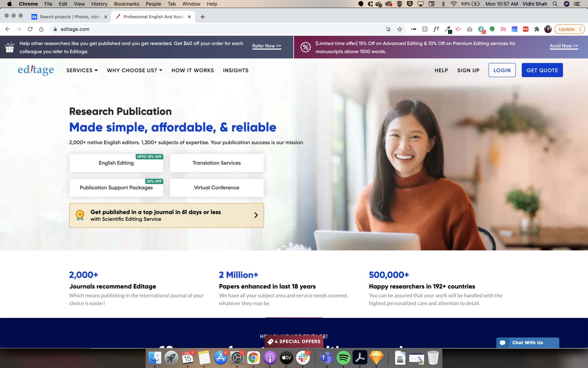
Task: Go to the browser home page icon
Action: pyautogui.click(x=41, y=29)
